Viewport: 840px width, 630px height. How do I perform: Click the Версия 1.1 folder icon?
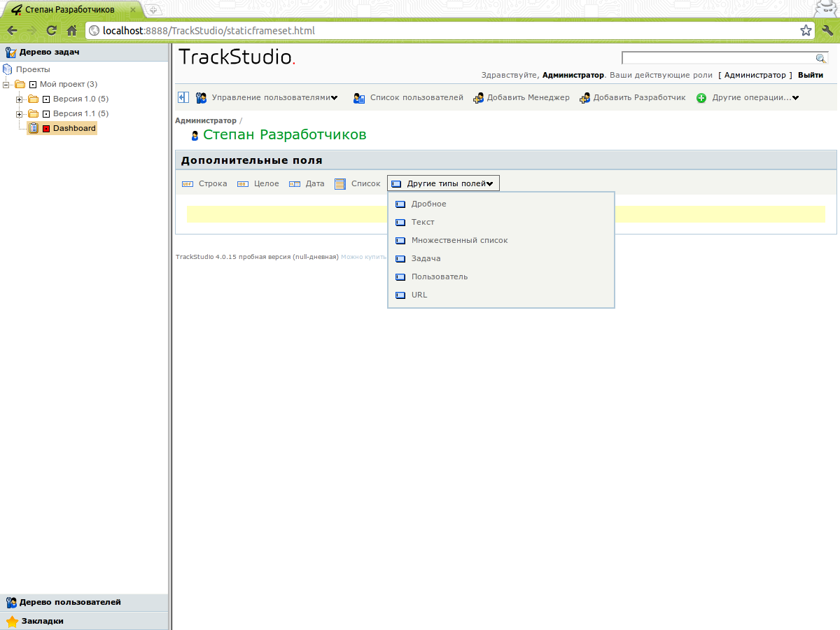[33, 113]
